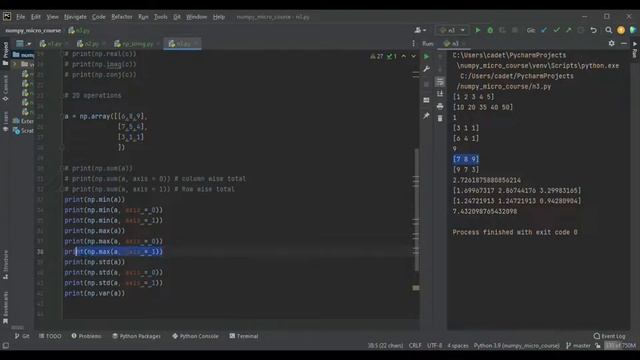Go to next highlighted error arrow down
The height and width of the screenshot is (360, 640).
point(413,56)
